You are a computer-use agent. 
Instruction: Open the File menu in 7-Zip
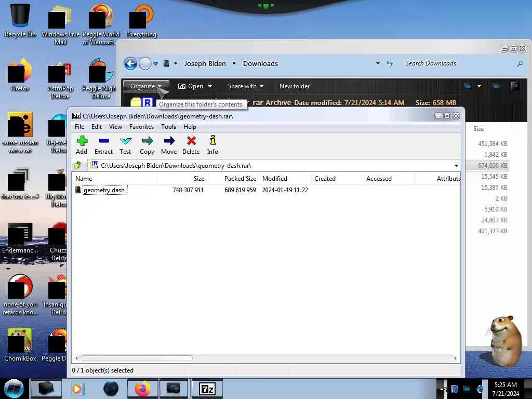pyautogui.click(x=79, y=127)
